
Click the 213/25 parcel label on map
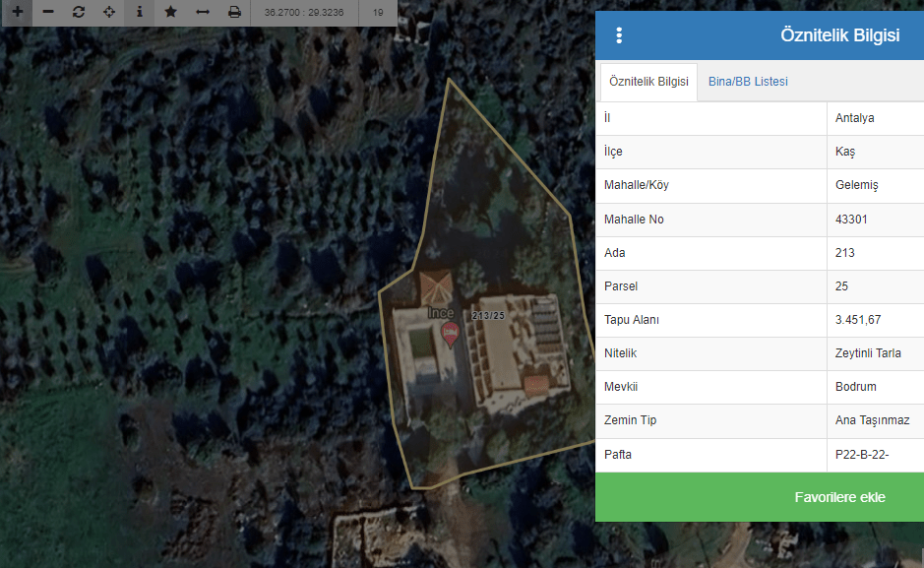pyautogui.click(x=488, y=315)
